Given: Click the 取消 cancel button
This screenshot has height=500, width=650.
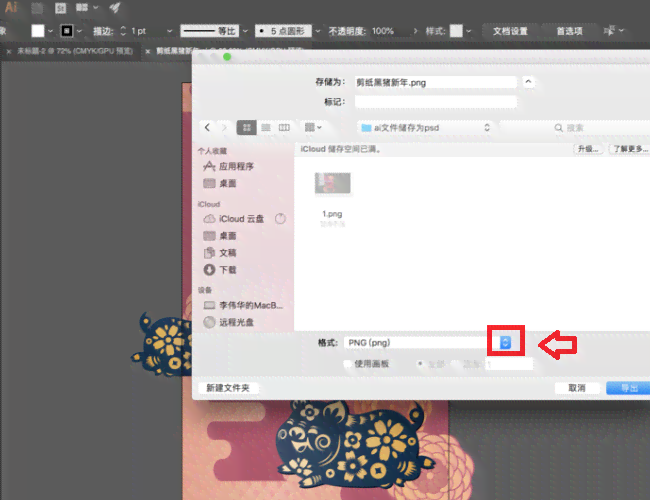Looking at the screenshot, I should click(x=577, y=388).
